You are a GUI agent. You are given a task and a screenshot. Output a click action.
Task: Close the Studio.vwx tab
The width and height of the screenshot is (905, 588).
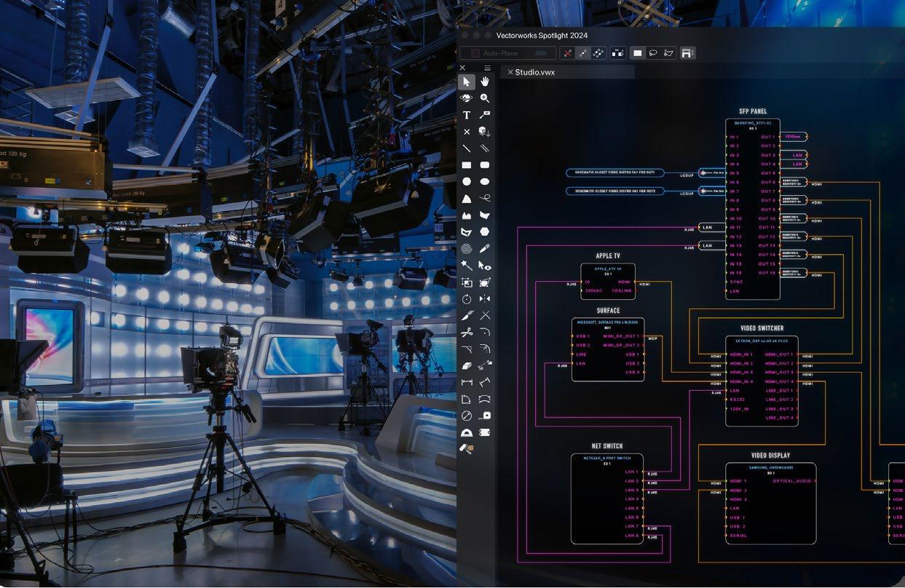(x=510, y=72)
